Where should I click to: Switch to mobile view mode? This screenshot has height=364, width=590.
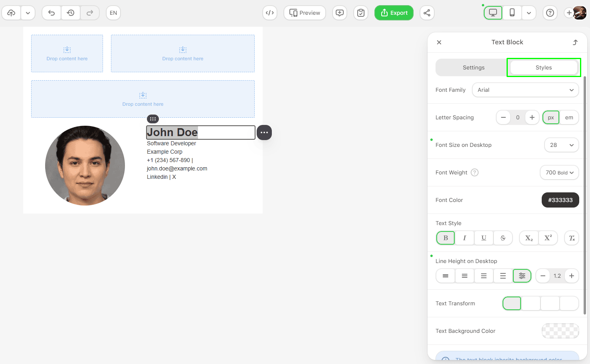(512, 13)
